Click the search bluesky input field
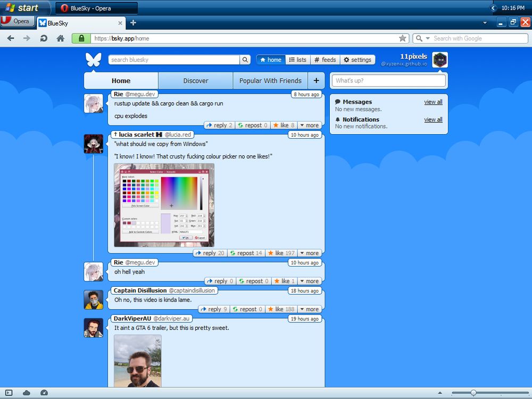 pos(174,60)
